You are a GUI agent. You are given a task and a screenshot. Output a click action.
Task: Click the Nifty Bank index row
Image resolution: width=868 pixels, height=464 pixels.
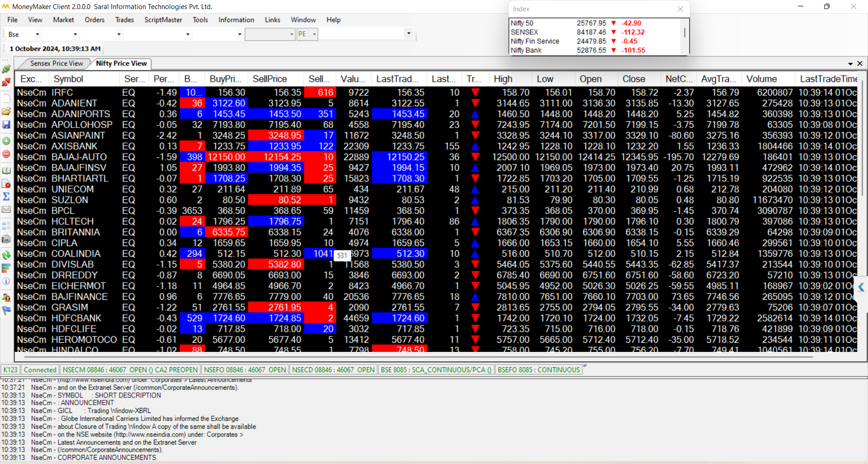595,50
